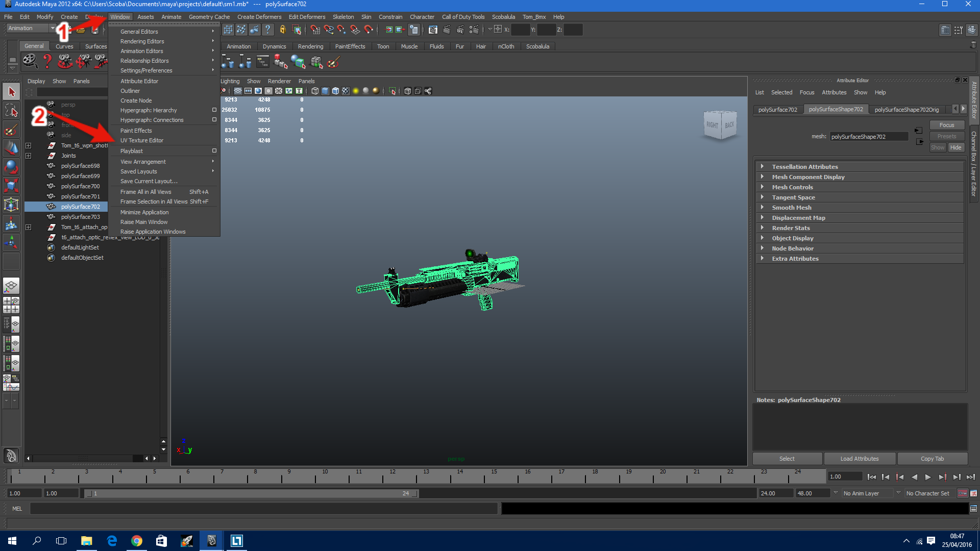Toggle the lock selection padlock icon
The width and height of the screenshot is (980, 551).
282,30
